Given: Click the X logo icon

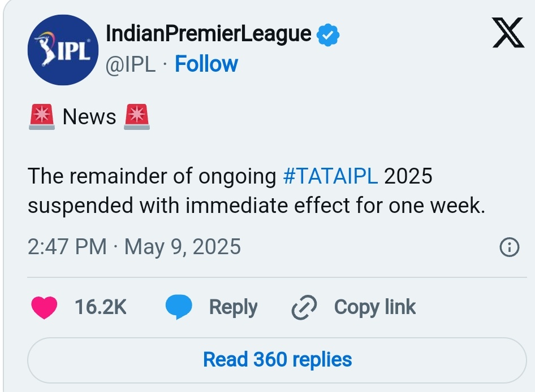Looking at the screenshot, I should coord(508,33).
